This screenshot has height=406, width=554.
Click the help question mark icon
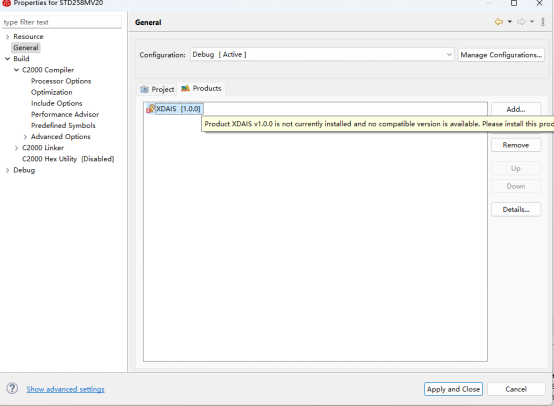pyautogui.click(x=12, y=389)
